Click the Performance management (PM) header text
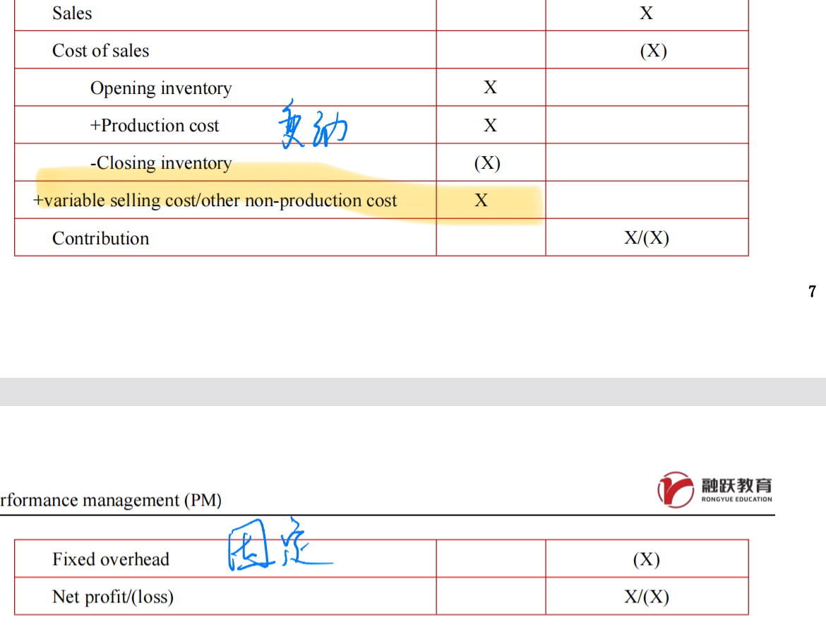Viewport: 826px width, 644px height. (x=109, y=501)
